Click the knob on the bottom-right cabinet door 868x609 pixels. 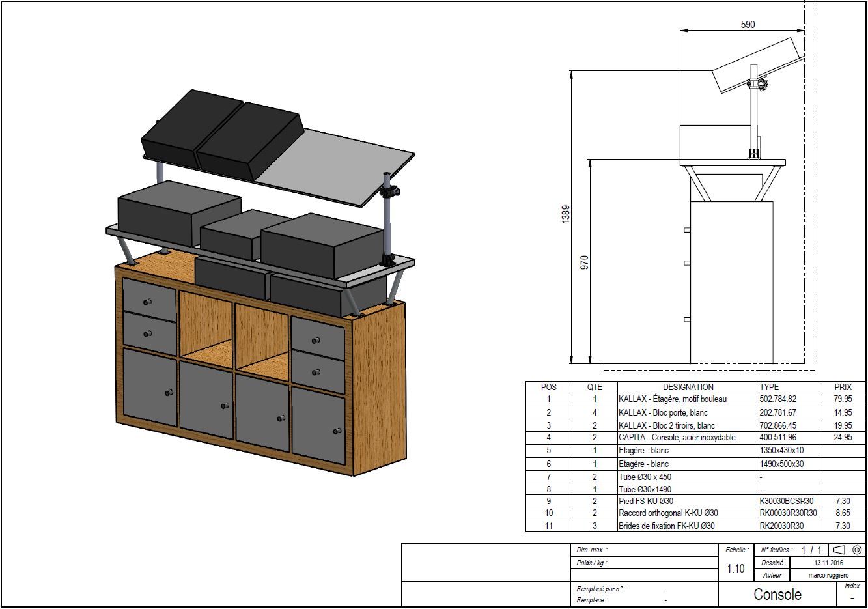tap(337, 431)
